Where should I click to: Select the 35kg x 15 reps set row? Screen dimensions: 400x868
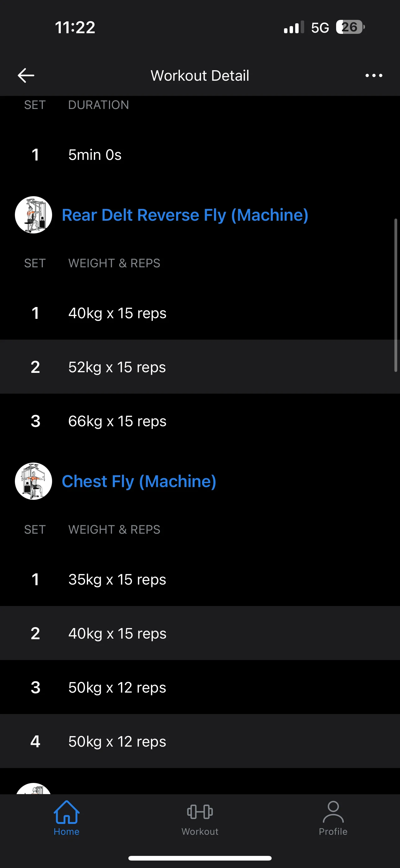200,579
